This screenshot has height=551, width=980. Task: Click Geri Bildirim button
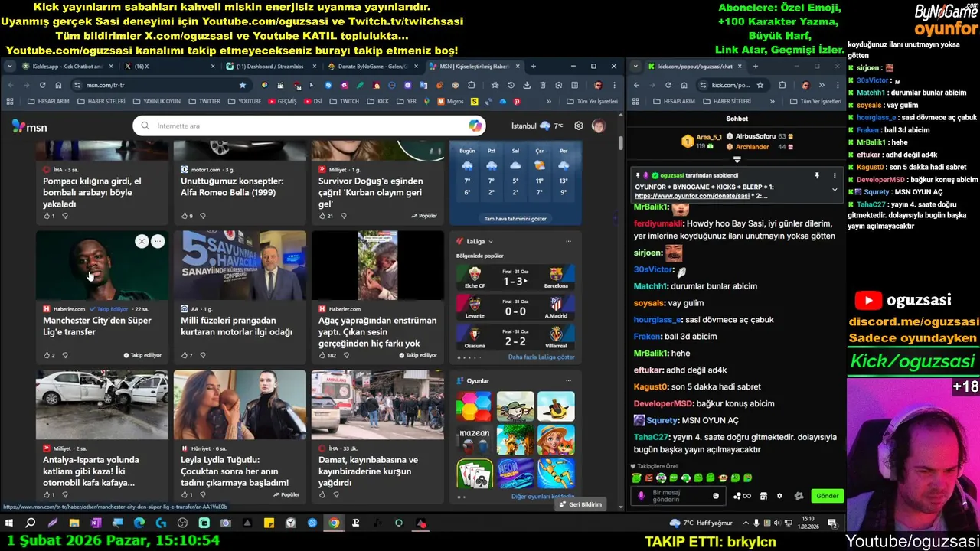pos(580,504)
